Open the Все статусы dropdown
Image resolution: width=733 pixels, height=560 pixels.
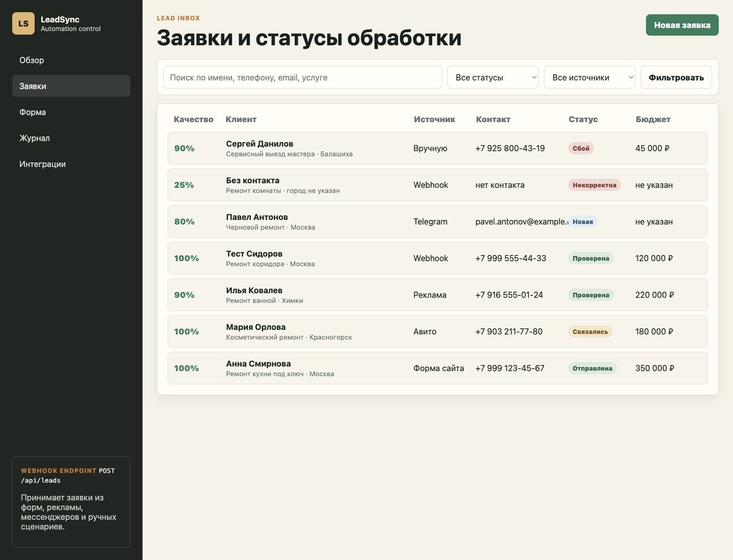point(493,77)
